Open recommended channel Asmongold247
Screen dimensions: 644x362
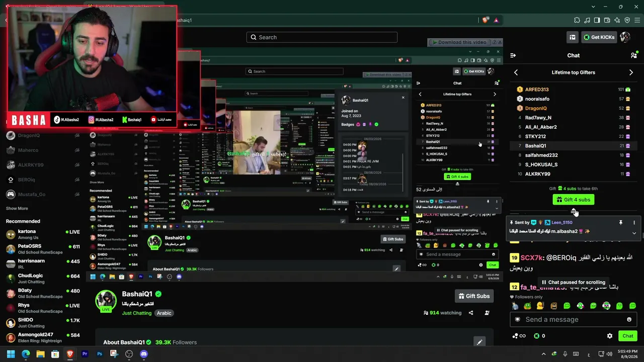[43, 337]
